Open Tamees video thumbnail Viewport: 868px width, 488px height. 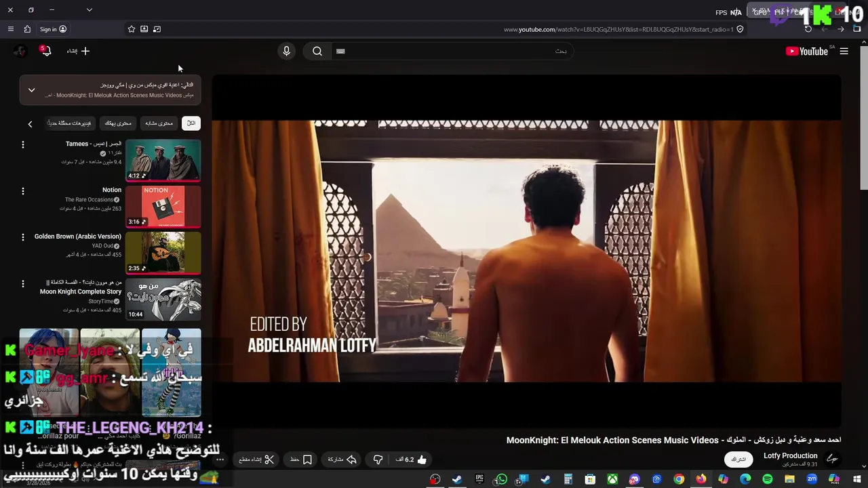tap(163, 161)
